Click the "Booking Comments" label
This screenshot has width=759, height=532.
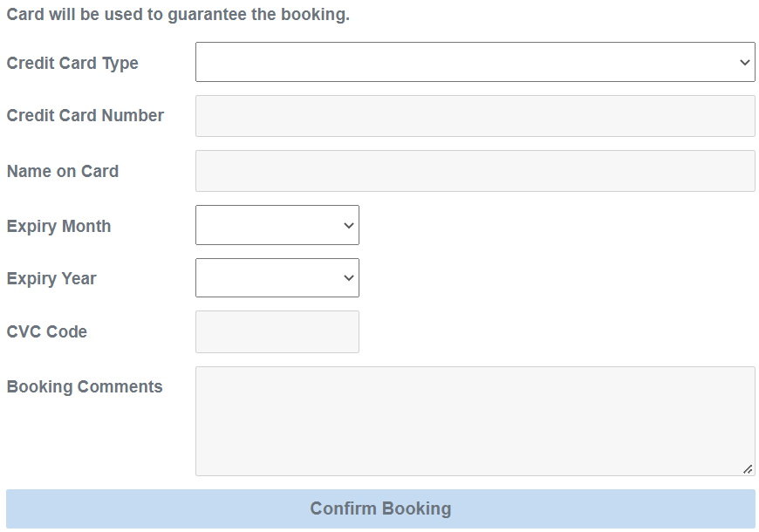(x=85, y=387)
